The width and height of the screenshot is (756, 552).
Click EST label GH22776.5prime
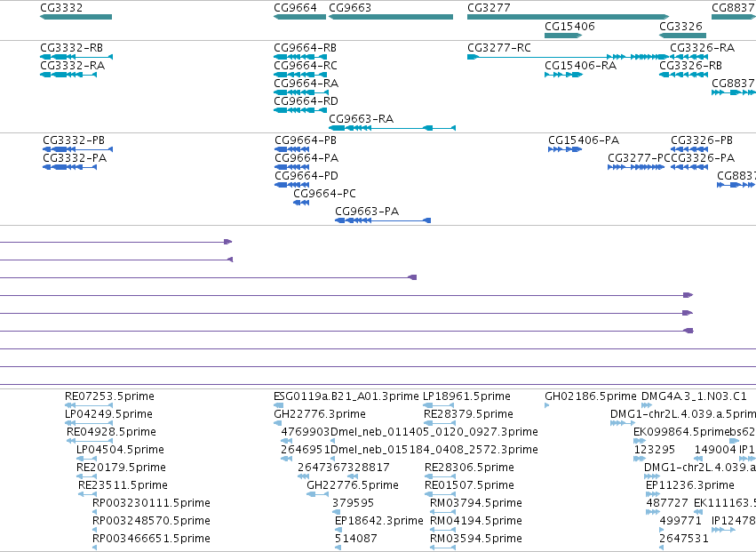(353, 485)
